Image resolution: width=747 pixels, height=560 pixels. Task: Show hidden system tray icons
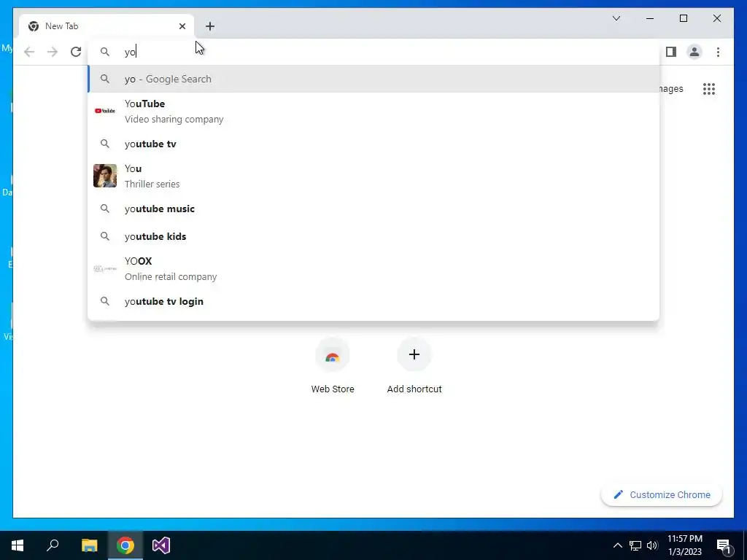617,545
